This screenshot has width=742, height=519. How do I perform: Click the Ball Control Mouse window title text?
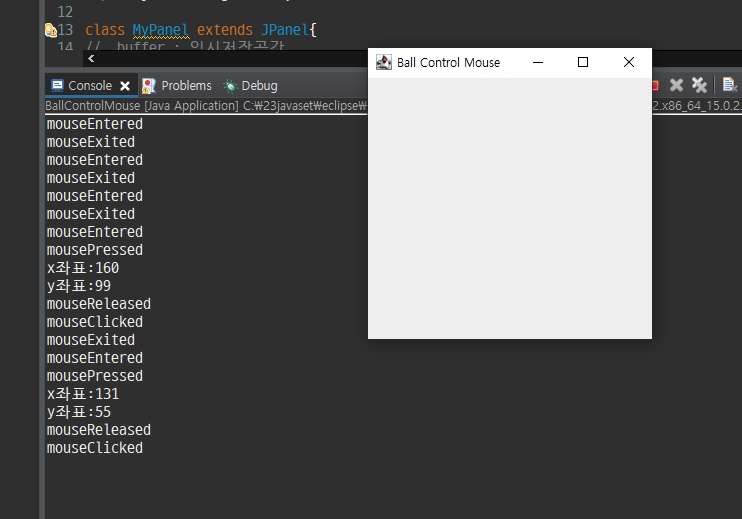click(x=448, y=62)
